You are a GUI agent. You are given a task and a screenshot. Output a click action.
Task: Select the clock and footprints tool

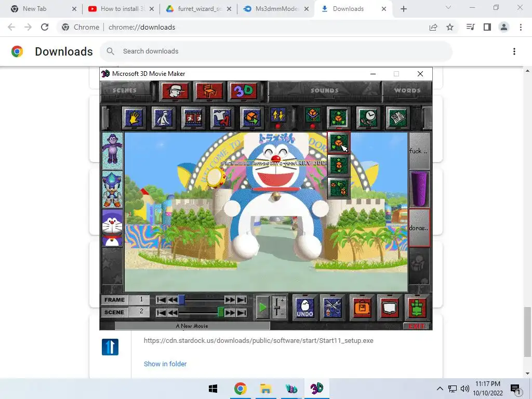(368, 118)
